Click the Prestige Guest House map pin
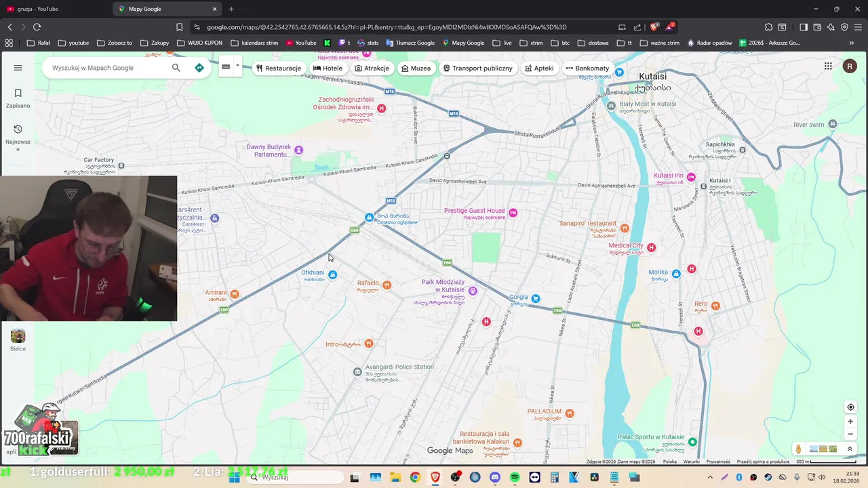Image resolution: width=868 pixels, height=488 pixels. pyautogui.click(x=513, y=213)
